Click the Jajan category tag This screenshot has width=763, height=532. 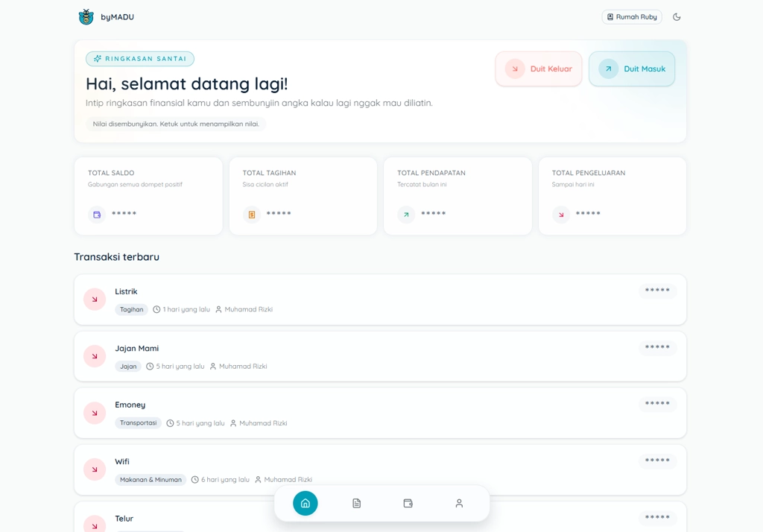128,367
